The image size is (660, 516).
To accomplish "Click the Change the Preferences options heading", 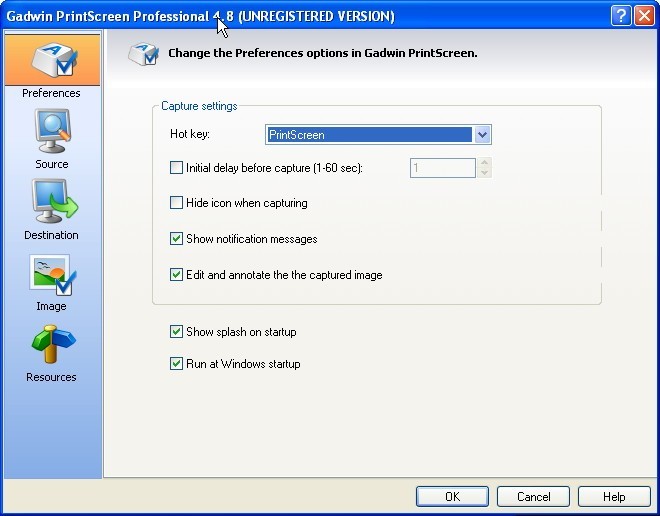I will coord(323,53).
